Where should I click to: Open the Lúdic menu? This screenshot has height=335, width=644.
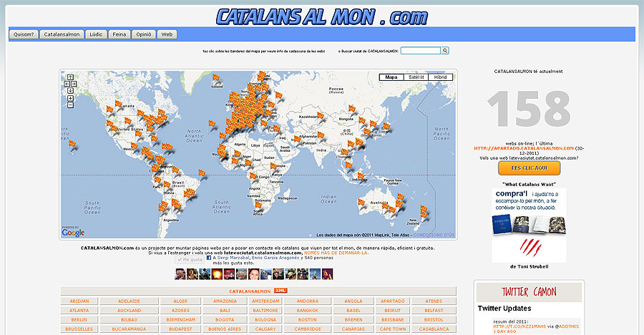(x=95, y=34)
